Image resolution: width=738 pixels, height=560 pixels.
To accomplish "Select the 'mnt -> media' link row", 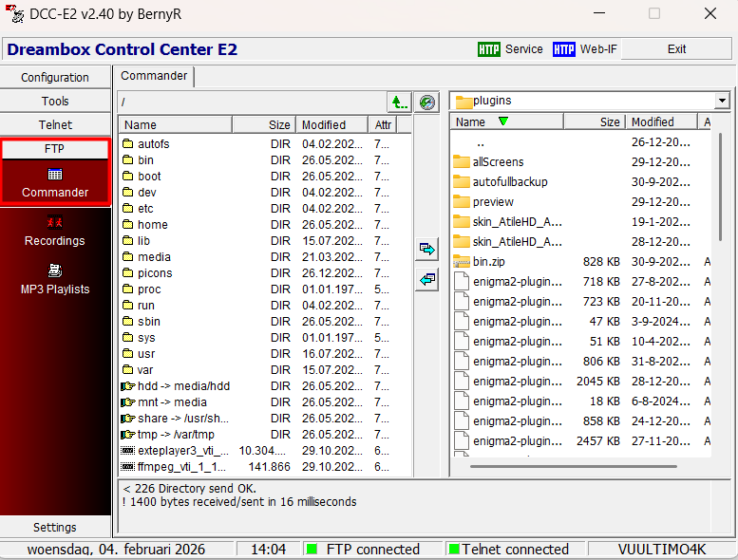I will coord(264,402).
